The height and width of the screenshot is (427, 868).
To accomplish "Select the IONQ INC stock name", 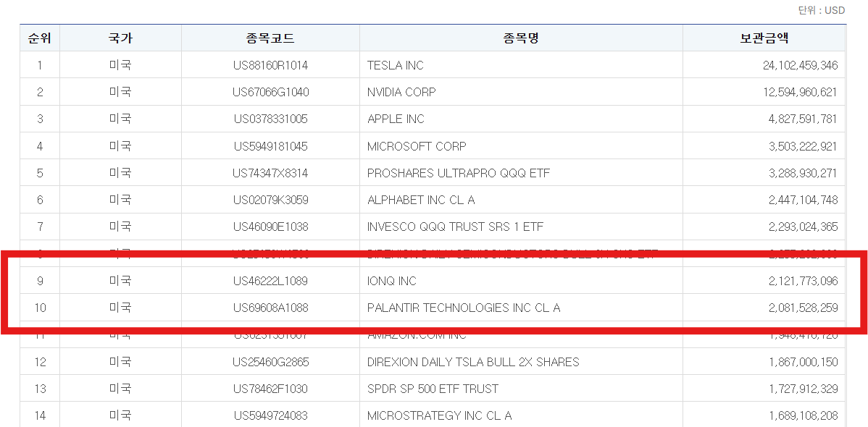I will pos(392,281).
